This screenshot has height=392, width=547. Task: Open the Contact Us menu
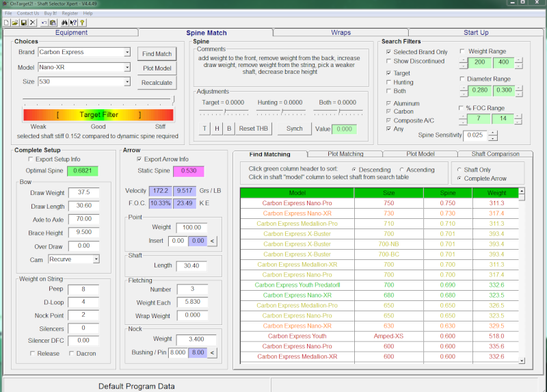coord(28,13)
